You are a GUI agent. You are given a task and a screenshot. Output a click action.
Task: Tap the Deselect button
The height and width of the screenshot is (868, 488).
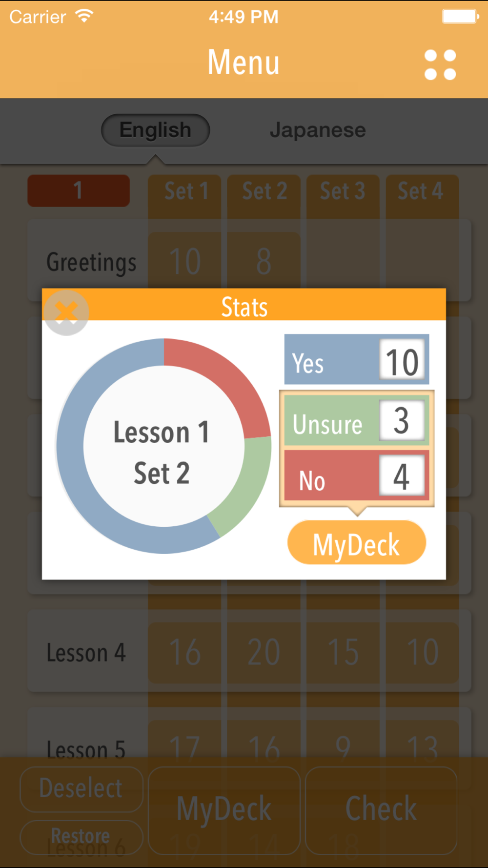tap(81, 789)
